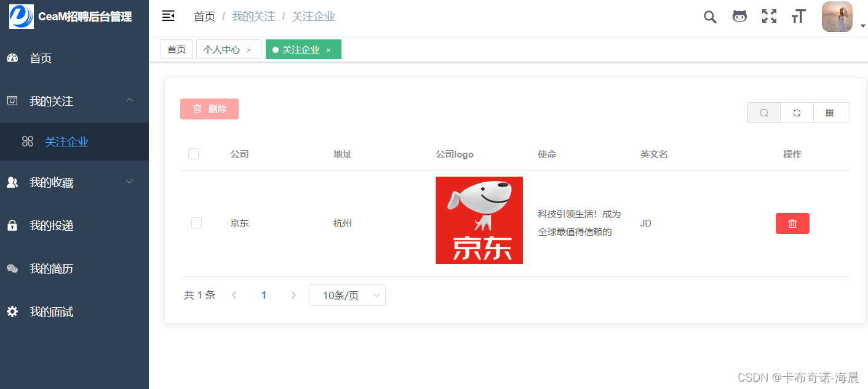Image resolution: width=868 pixels, height=389 pixels.
Task: Click the dashboard icon beside 首页
Action: tap(12, 58)
